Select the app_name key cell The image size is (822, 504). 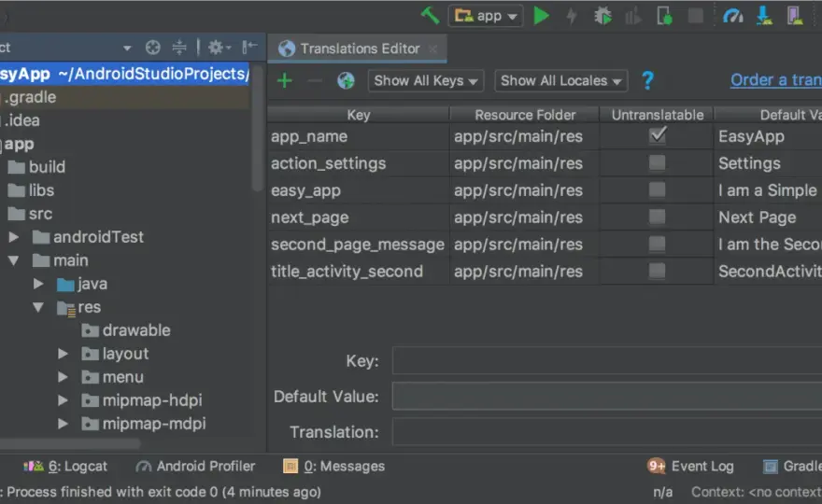coord(359,137)
